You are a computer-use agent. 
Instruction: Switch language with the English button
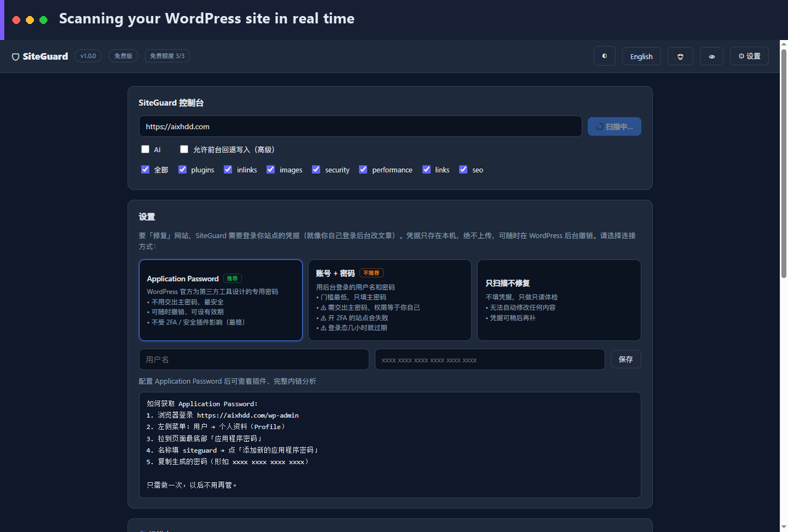click(x=641, y=56)
